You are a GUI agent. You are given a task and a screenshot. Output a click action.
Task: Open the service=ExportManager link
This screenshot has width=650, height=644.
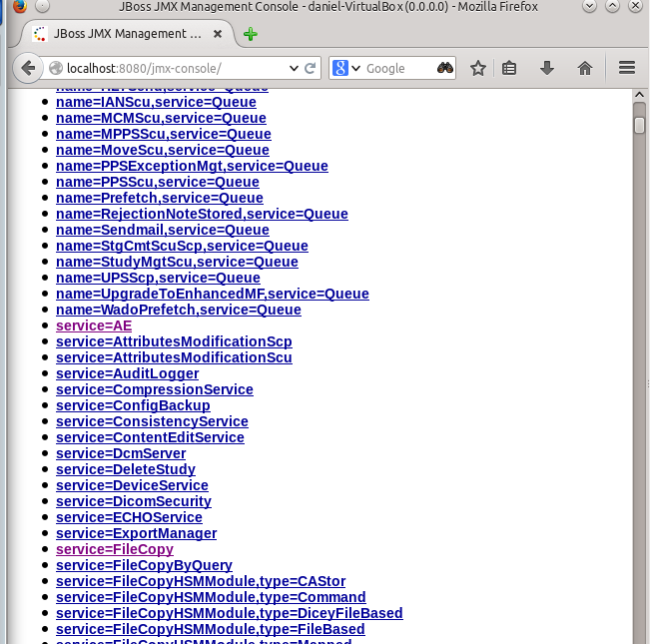click(x=136, y=533)
